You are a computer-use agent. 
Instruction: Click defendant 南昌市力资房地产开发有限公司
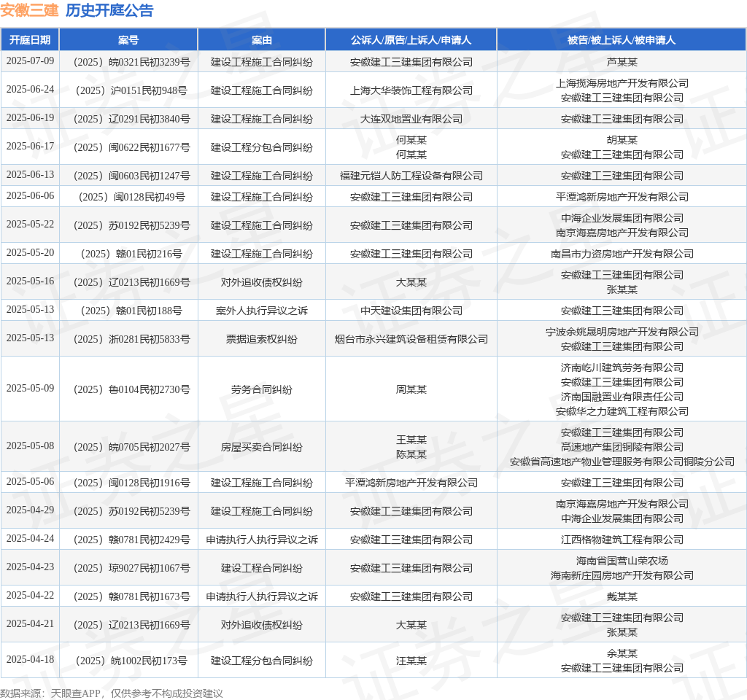tap(622, 254)
